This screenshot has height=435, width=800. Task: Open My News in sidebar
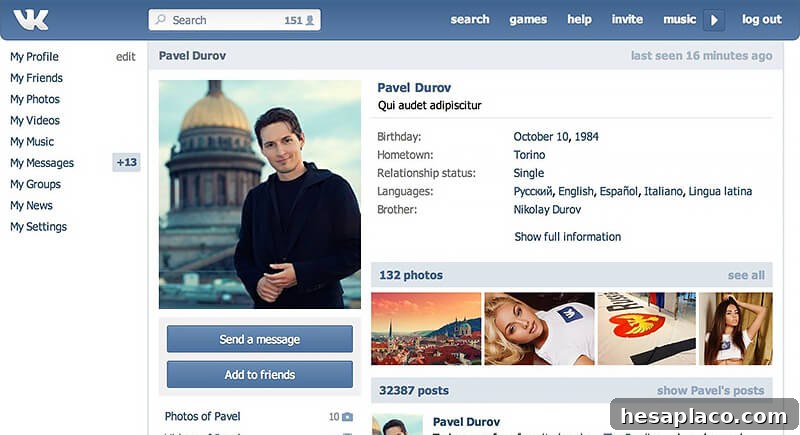(31, 206)
